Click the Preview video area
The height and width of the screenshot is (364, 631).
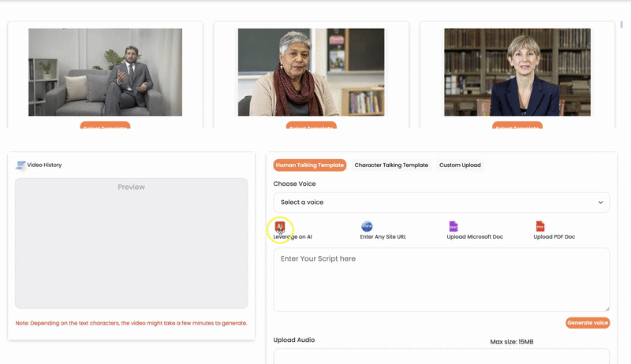(x=131, y=243)
